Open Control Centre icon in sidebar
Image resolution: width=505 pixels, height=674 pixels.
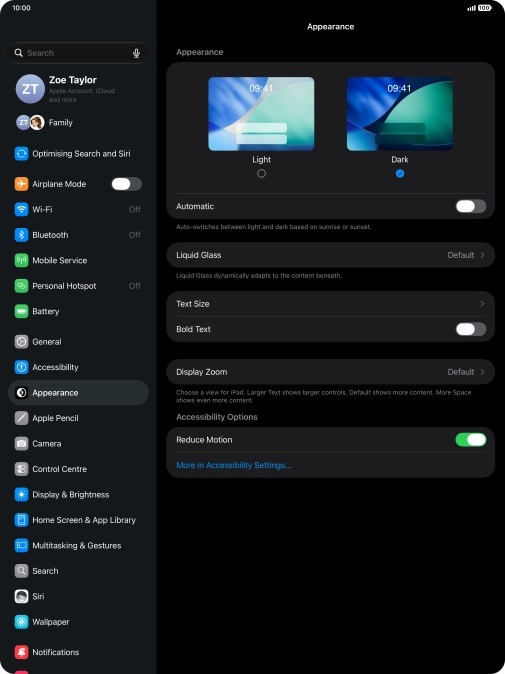click(x=21, y=469)
